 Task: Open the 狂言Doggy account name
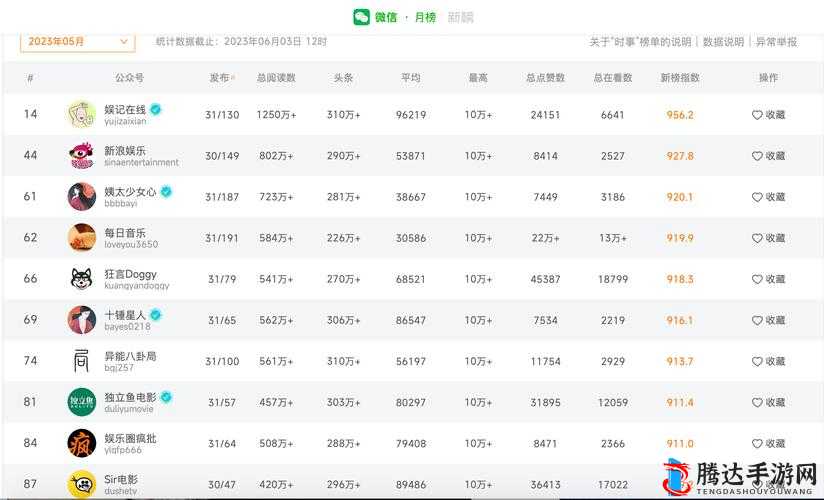130,274
